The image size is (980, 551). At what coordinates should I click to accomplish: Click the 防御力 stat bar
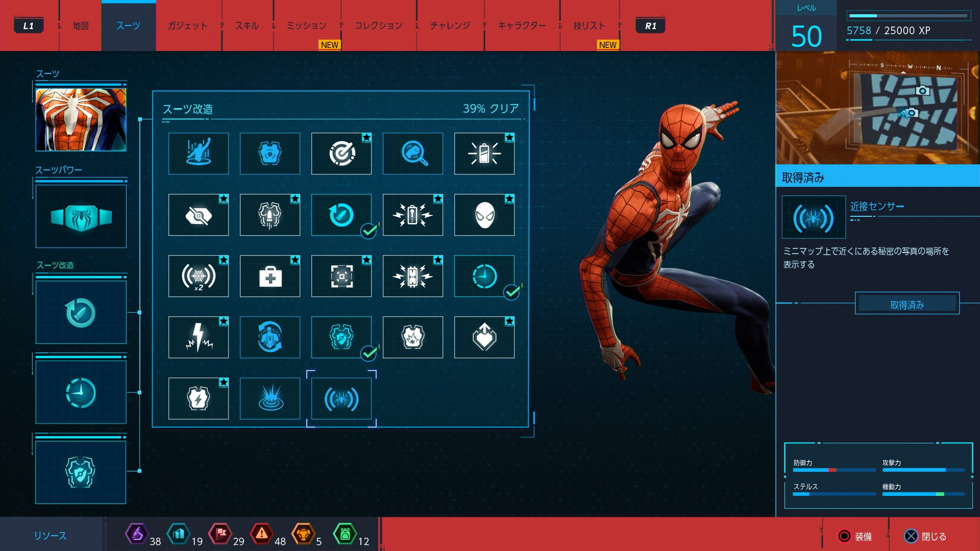(834, 470)
